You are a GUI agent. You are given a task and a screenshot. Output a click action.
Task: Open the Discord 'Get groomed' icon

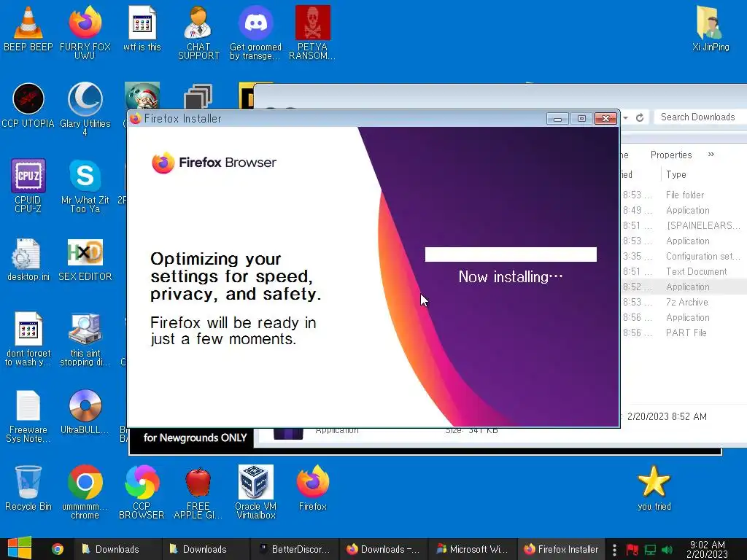[256, 32]
